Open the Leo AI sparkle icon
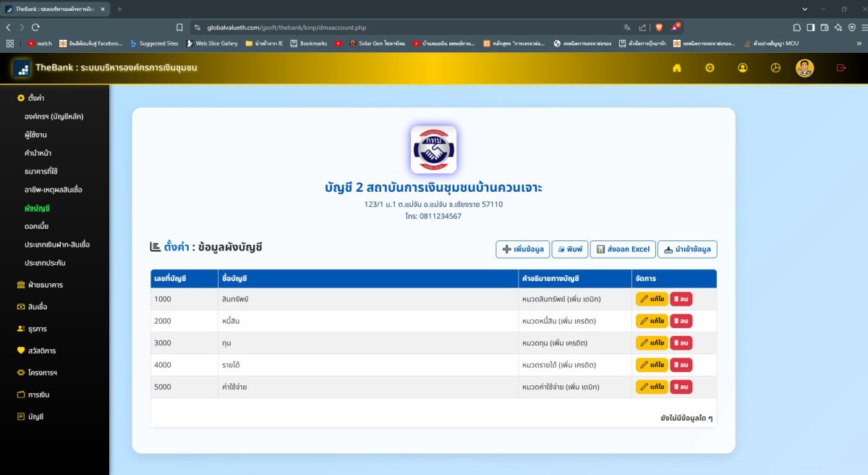The width and height of the screenshot is (868, 475). (x=838, y=27)
